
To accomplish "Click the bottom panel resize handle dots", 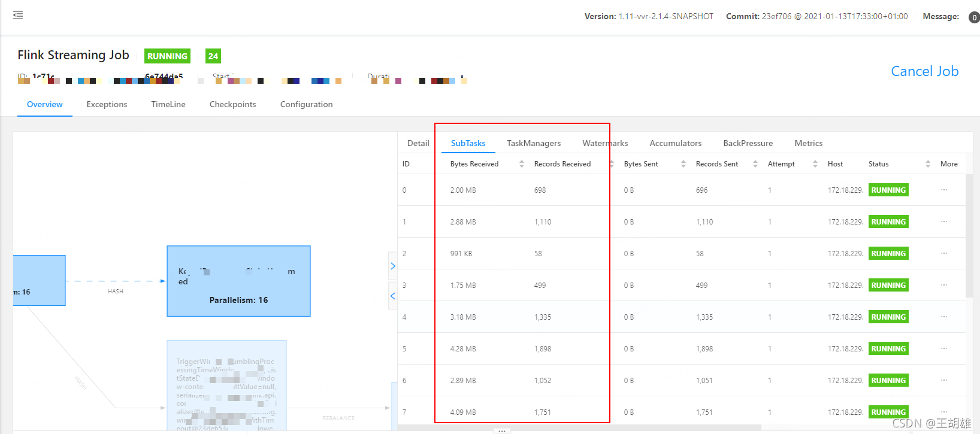I will pyautogui.click(x=502, y=431).
